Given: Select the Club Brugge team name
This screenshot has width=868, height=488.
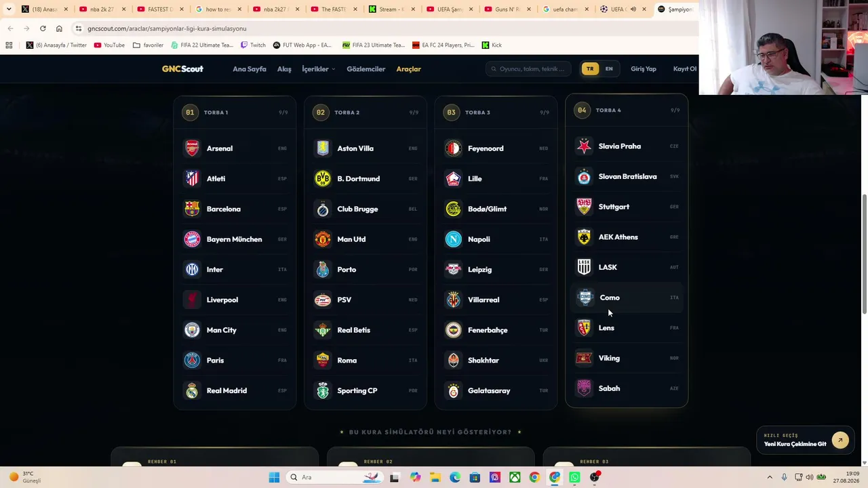Looking at the screenshot, I should pyautogui.click(x=357, y=209).
